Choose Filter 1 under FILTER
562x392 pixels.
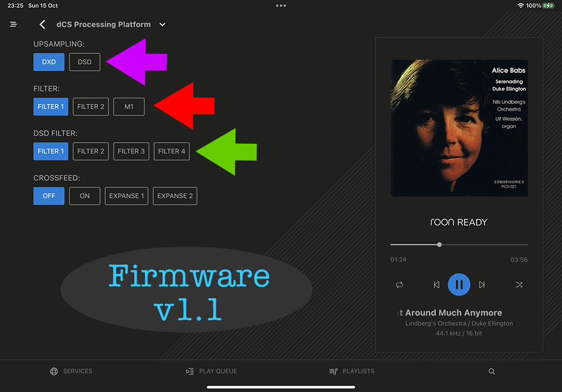click(x=51, y=106)
